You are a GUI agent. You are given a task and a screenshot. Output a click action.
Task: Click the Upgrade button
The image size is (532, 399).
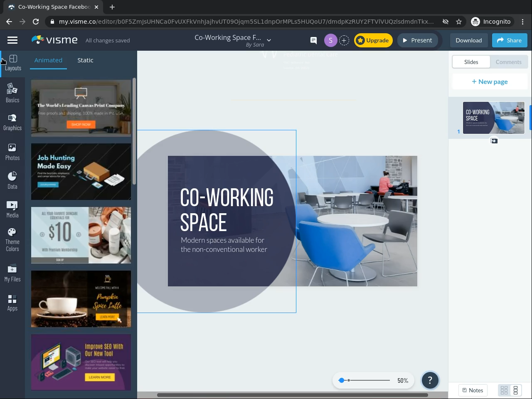[373, 40]
